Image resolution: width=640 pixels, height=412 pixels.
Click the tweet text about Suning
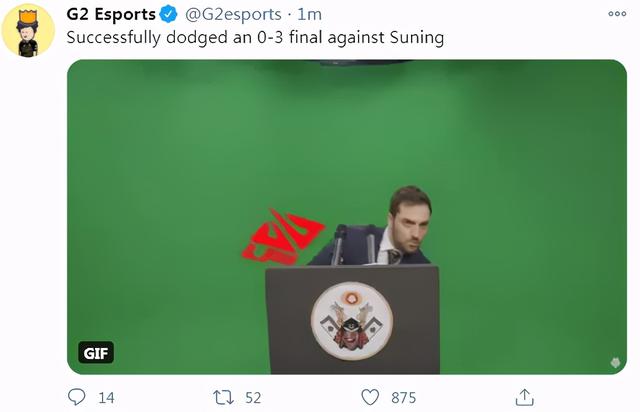click(x=255, y=38)
